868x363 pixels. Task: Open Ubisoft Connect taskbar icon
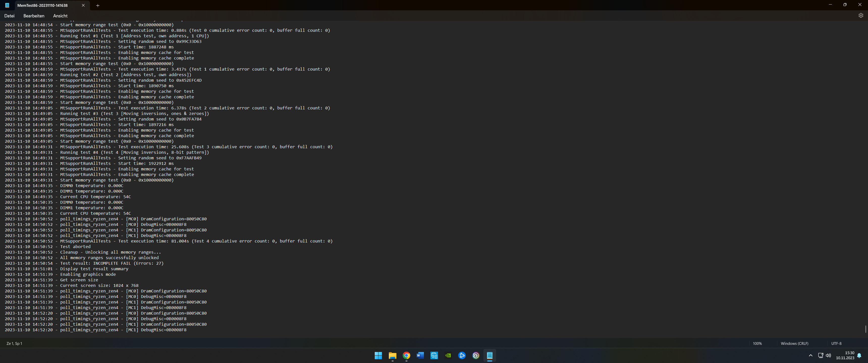coord(476,355)
